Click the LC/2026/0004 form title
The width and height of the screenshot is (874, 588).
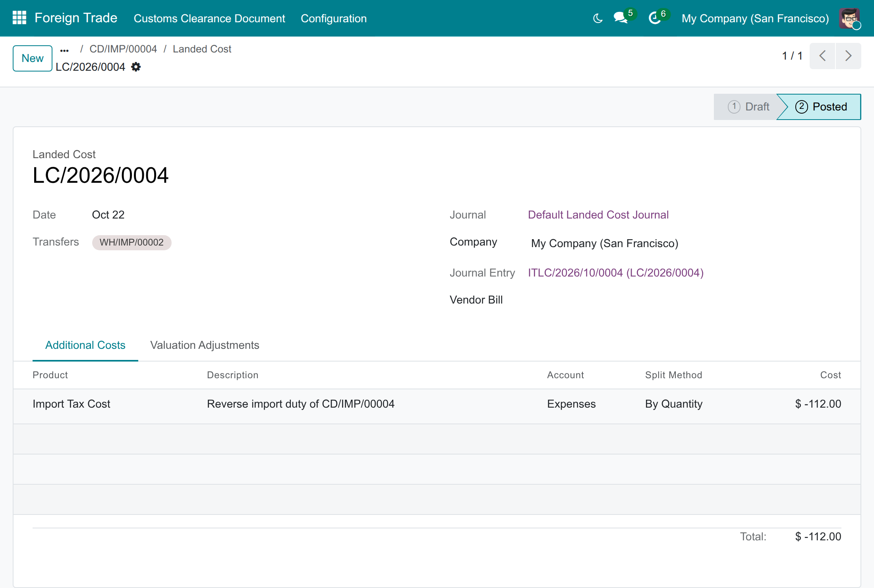coord(101,175)
